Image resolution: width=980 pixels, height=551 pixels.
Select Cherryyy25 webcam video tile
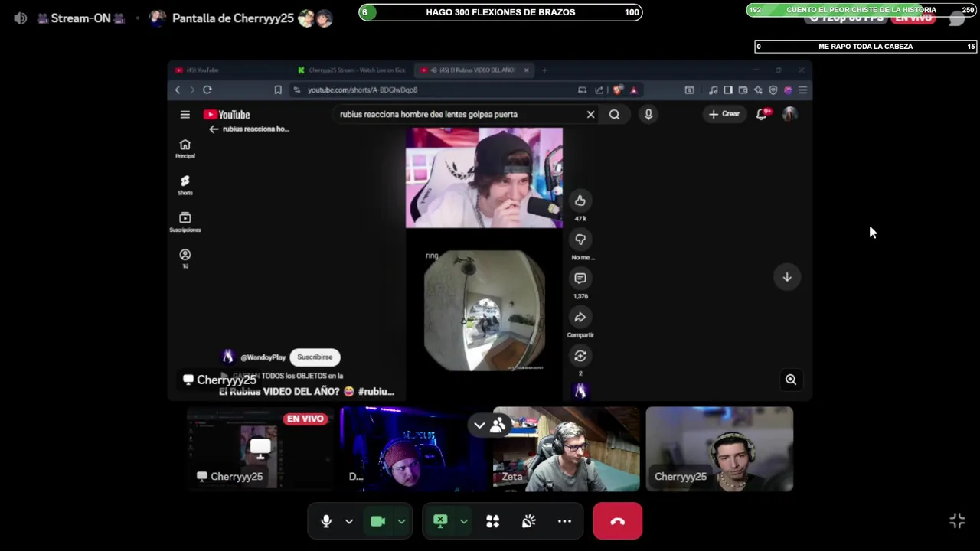pos(719,448)
